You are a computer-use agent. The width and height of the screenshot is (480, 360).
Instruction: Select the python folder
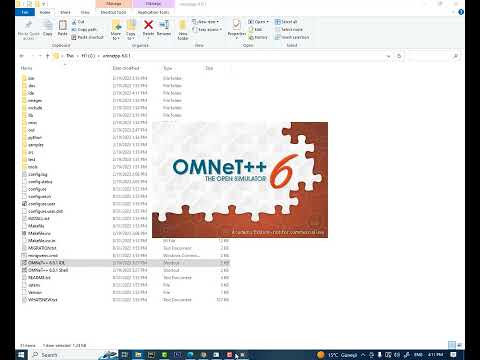pos(35,137)
